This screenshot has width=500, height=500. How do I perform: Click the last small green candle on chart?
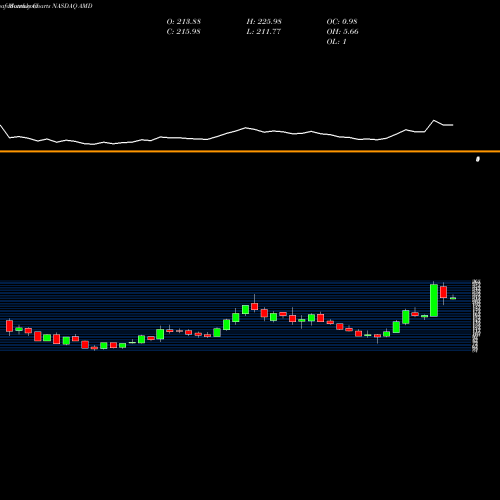click(453, 298)
